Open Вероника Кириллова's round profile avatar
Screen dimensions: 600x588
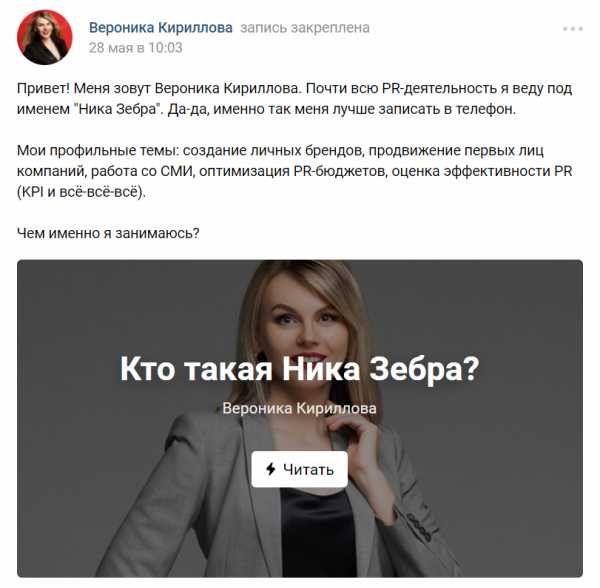pos(45,37)
